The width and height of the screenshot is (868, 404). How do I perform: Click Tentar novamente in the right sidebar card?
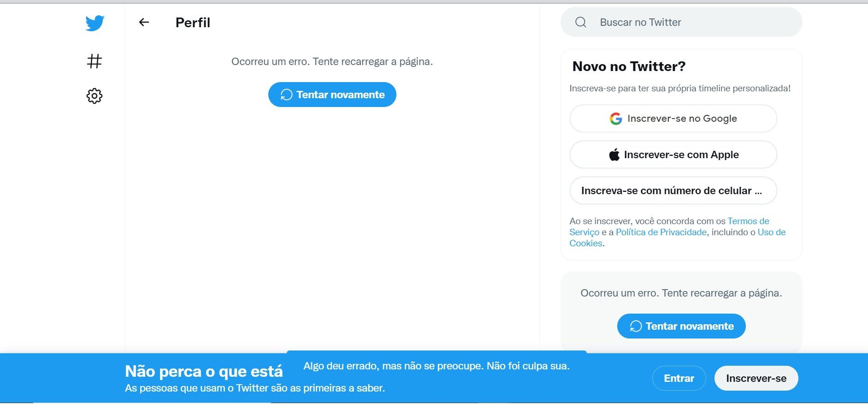(x=681, y=326)
